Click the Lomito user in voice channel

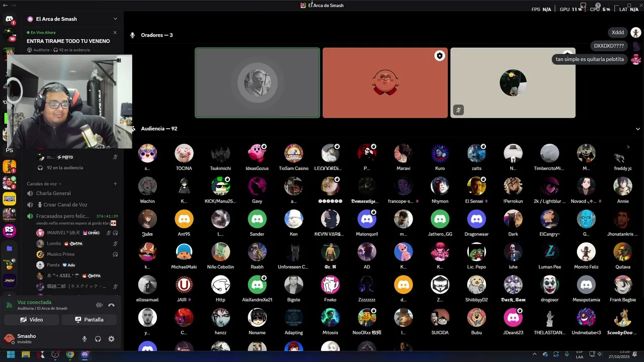point(77,243)
